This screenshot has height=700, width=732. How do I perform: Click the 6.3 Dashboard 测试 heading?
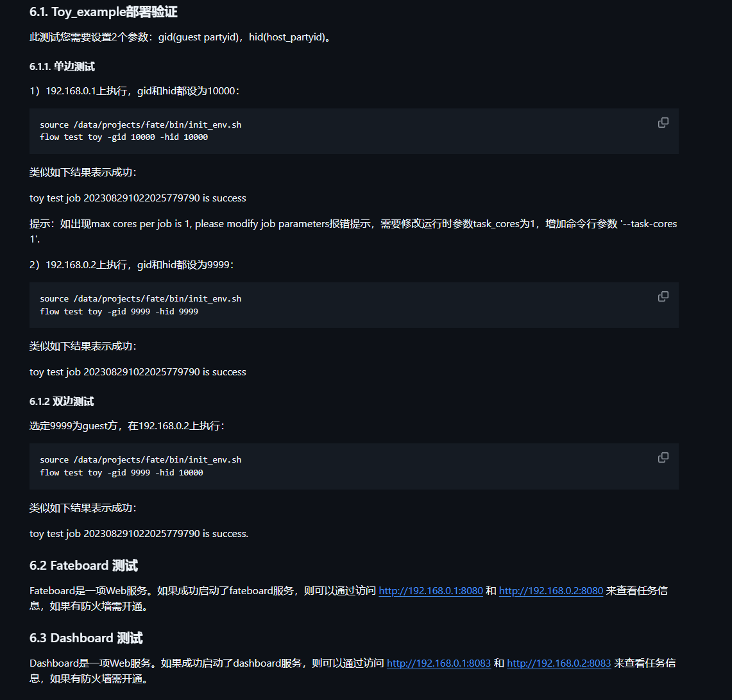(86, 638)
